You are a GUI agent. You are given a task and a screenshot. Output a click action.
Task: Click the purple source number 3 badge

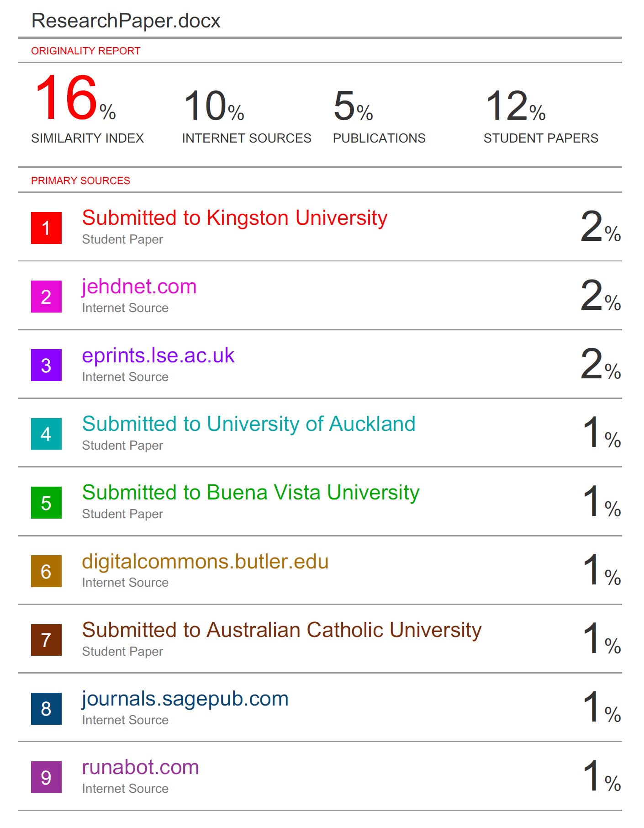coord(46,365)
